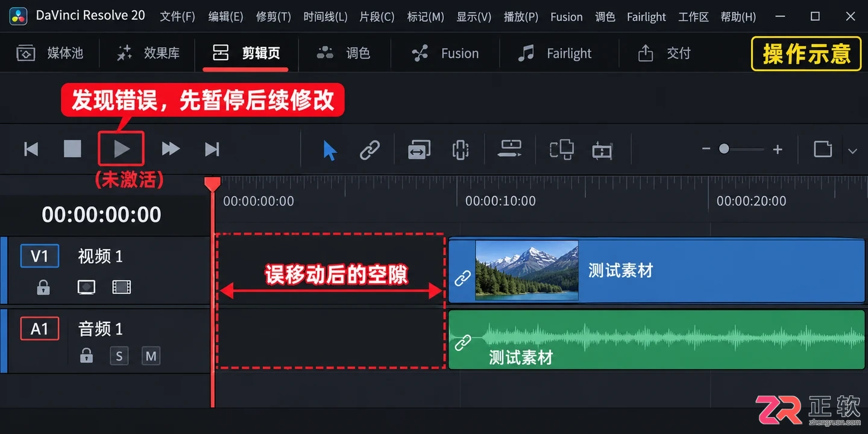Select the green 测试素材 audio clip waveform

pos(657,339)
